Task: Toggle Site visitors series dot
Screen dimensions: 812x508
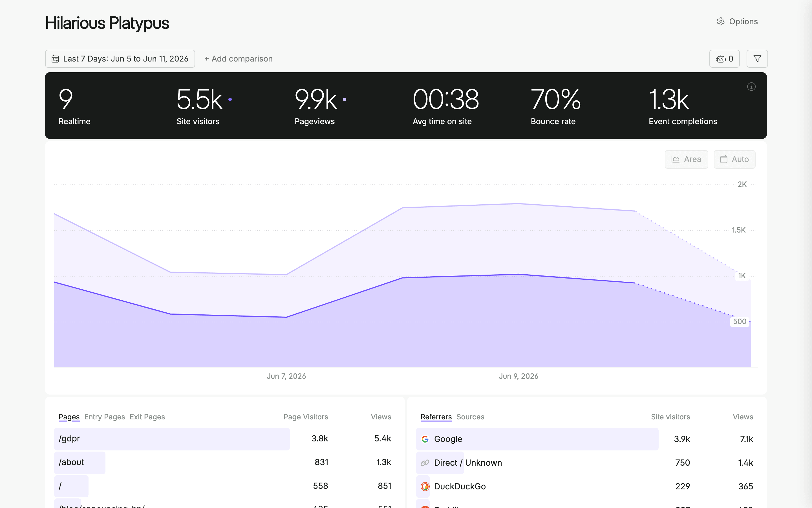Action: pyautogui.click(x=230, y=99)
